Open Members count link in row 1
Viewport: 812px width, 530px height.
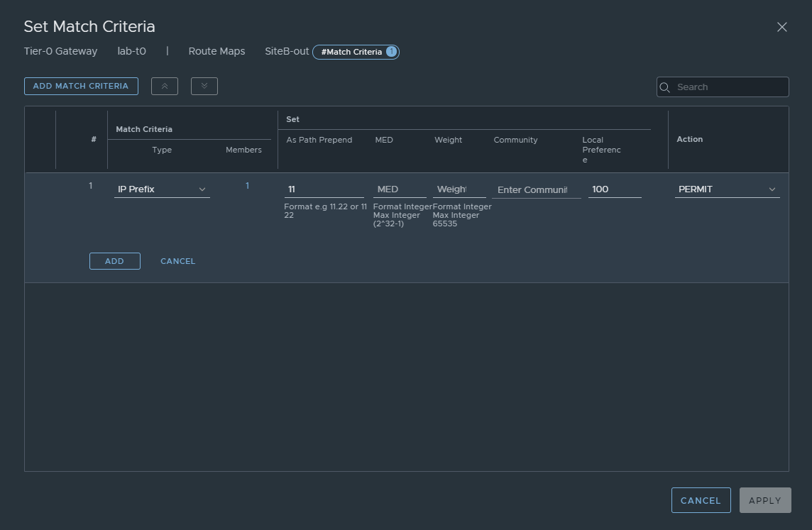coord(248,185)
